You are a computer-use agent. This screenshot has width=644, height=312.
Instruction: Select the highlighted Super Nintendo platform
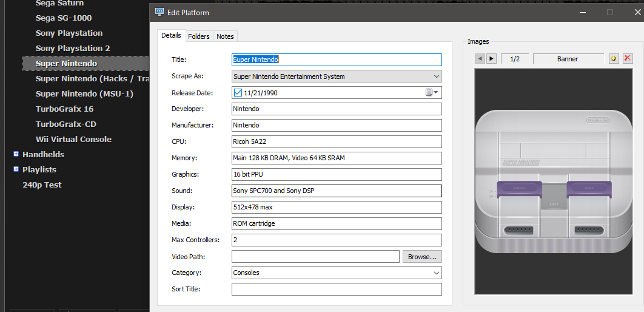tap(67, 63)
